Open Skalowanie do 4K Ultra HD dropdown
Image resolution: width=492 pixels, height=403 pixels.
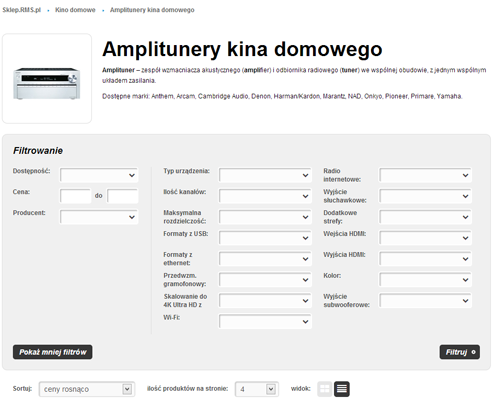265,301
